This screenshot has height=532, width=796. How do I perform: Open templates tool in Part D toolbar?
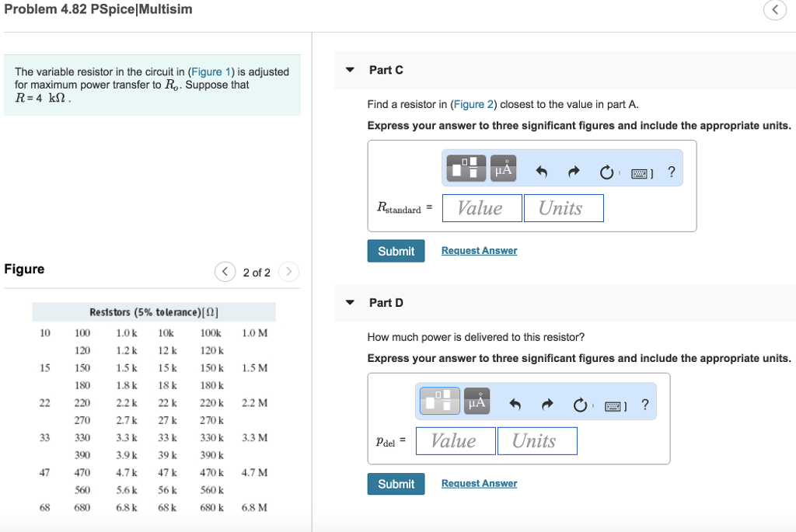click(x=440, y=401)
